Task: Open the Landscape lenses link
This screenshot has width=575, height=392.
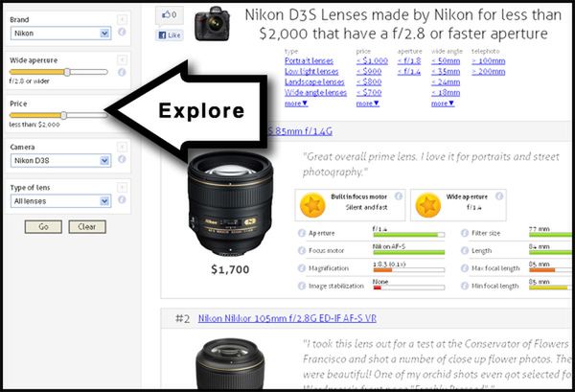Action: (314, 82)
